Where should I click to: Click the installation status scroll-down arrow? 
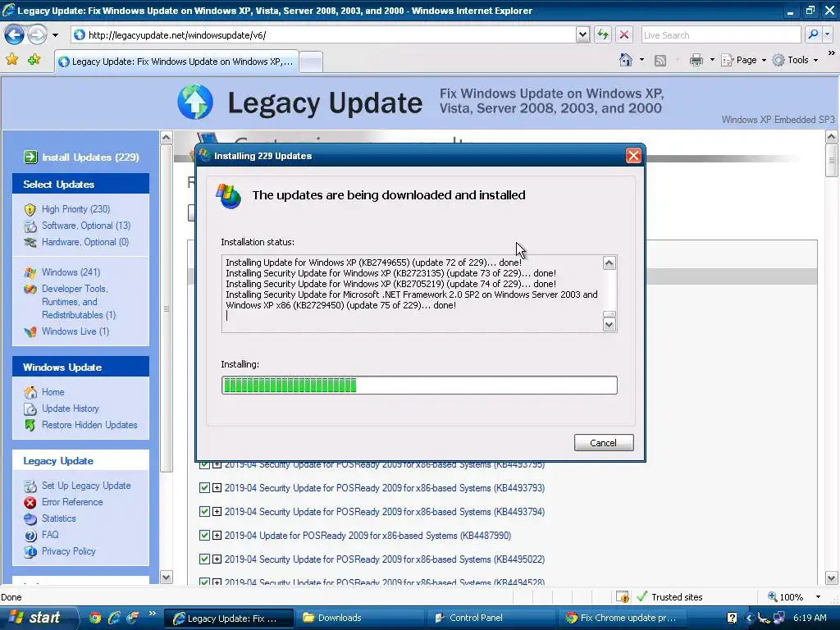coord(609,325)
